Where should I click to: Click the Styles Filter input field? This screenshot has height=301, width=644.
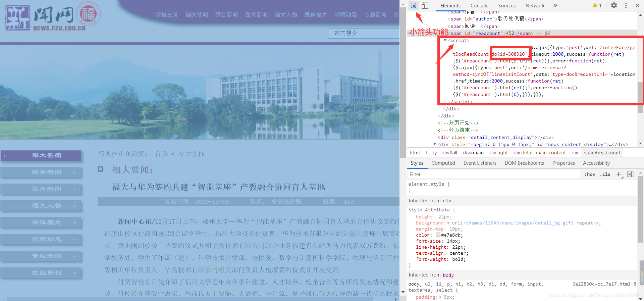point(493,174)
